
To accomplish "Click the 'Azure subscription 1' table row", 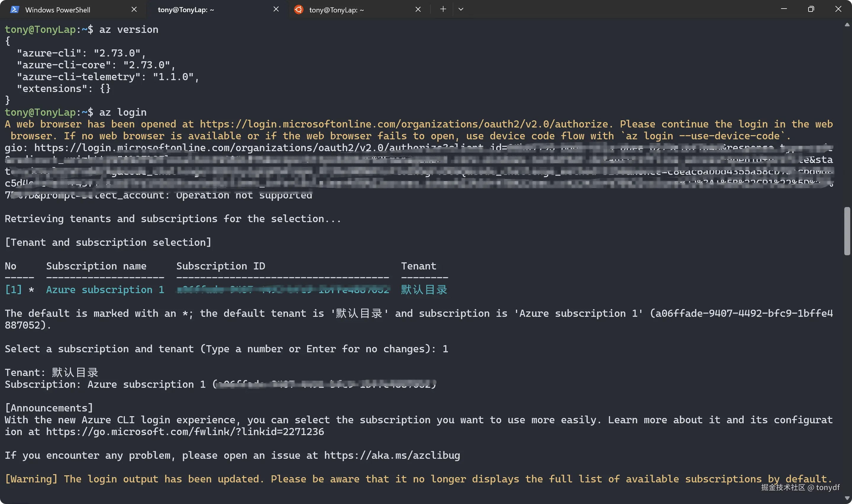I will [105, 290].
